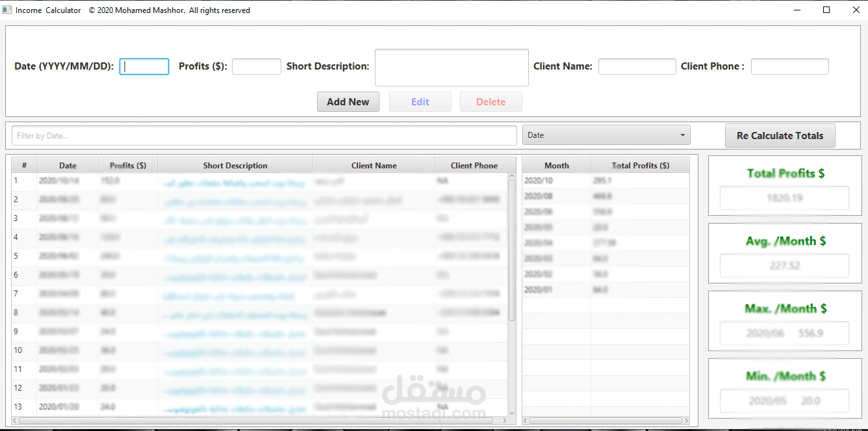868x431 pixels.
Task: Click the Client Name column header
Action: (x=374, y=165)
